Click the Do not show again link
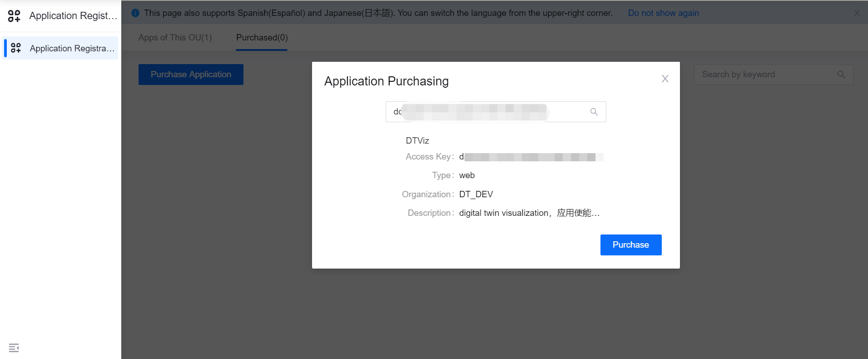This screenshot has width=868, height=359. coord(663,13)
